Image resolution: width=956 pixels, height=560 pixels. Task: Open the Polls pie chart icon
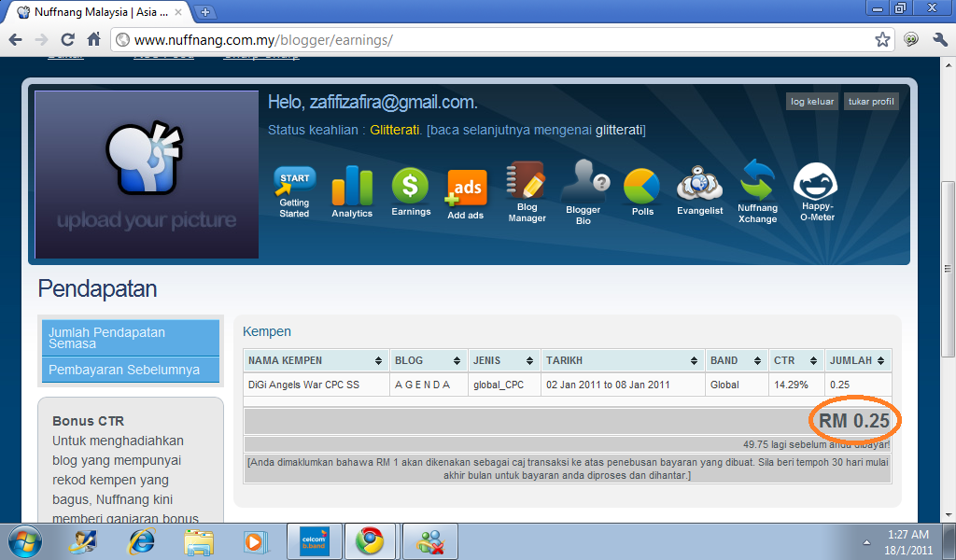pos(642,192)
